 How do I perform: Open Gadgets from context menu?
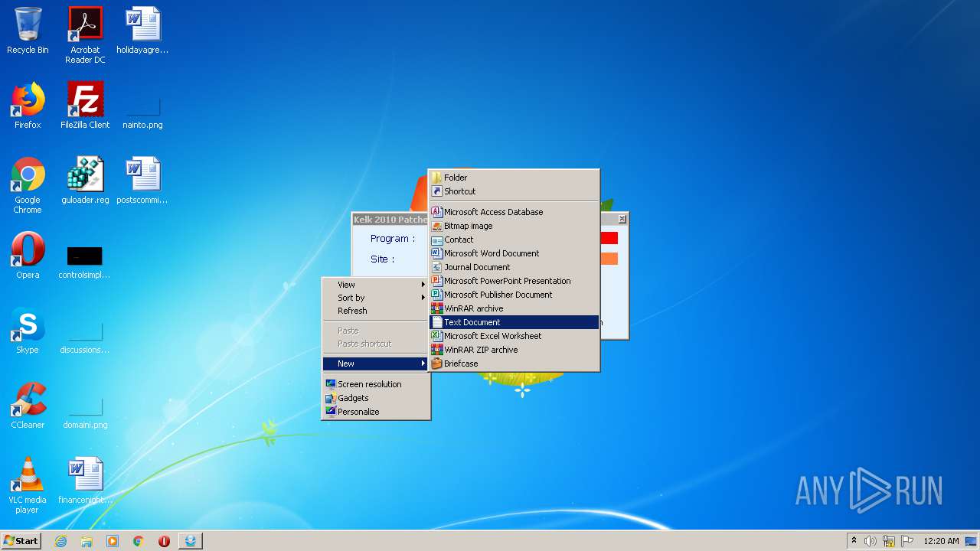(x=375, y=398)
